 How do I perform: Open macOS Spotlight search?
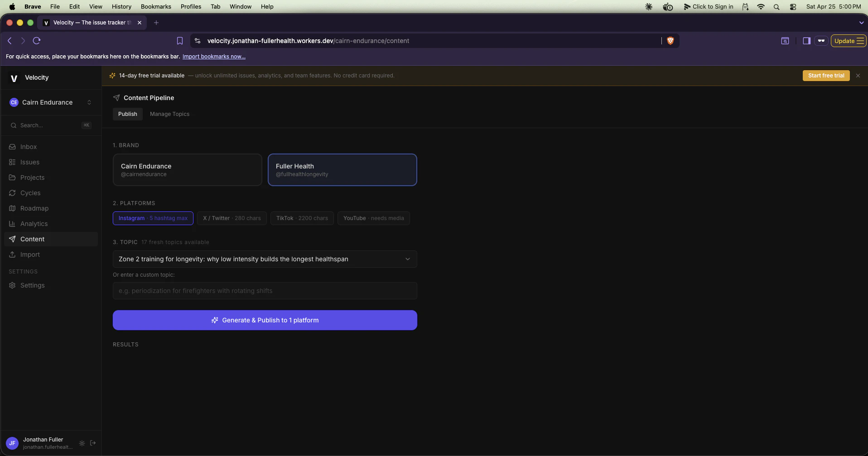pos(776,7)
